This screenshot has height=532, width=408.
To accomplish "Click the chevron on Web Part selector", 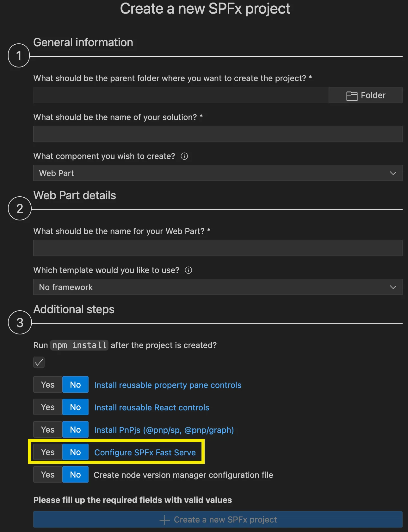I will [393, 173].
